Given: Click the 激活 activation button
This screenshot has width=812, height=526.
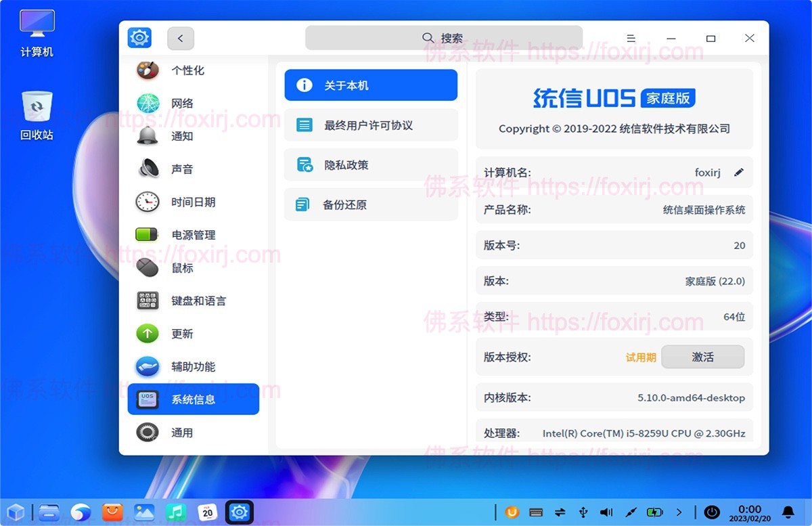Looking at the screenshot, I should [703, 357].
